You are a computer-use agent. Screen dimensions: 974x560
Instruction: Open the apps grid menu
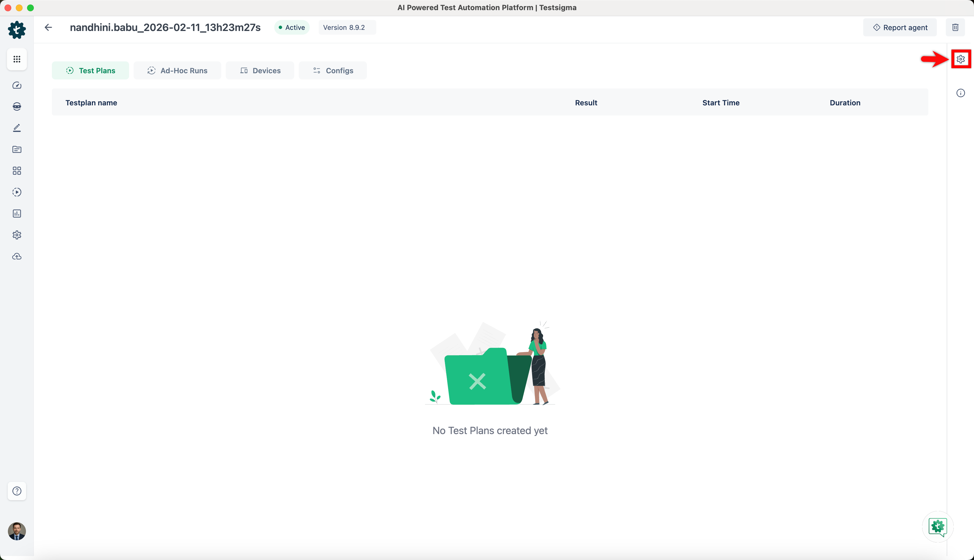[x=17, y=59]
